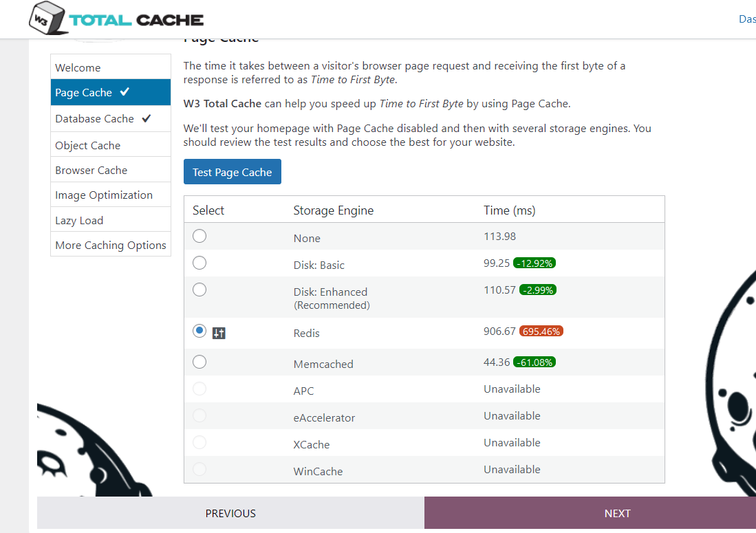
Task: Click the eAccelerator storage engine label
Action: pyautogui.click(x=324, y=418)
